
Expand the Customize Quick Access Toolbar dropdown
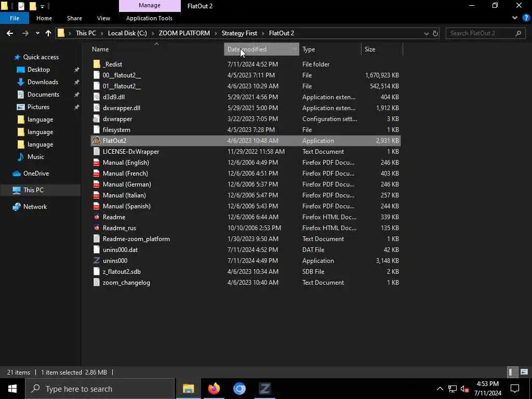(42, 6)
